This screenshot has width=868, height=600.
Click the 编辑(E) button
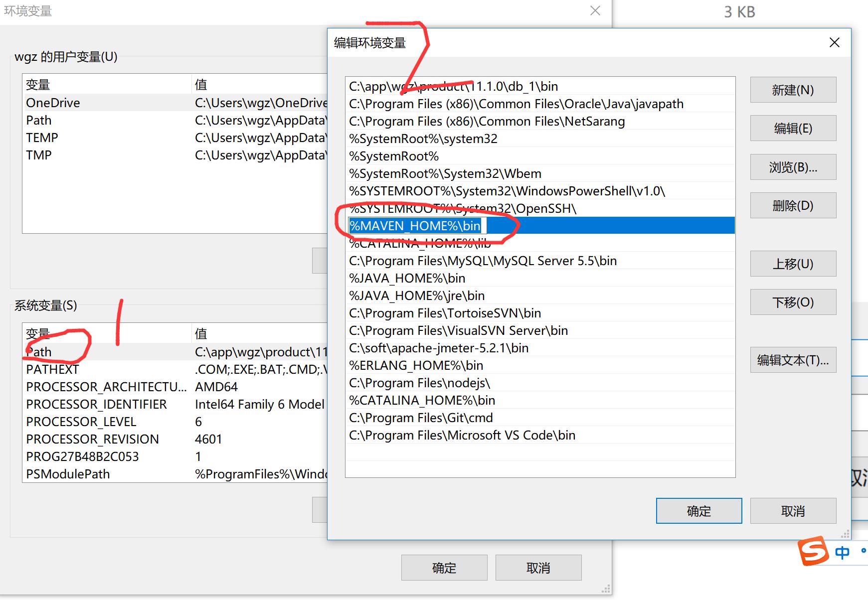[x=793, y=128]
